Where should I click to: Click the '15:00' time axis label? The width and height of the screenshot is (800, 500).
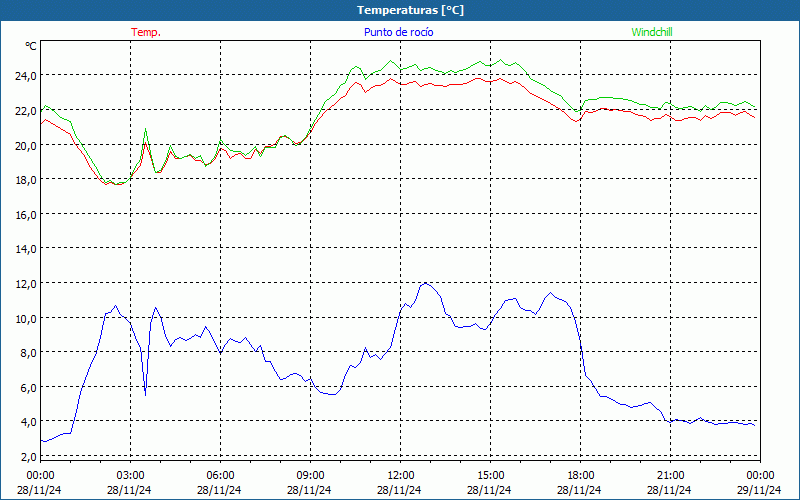pos(490,476)
